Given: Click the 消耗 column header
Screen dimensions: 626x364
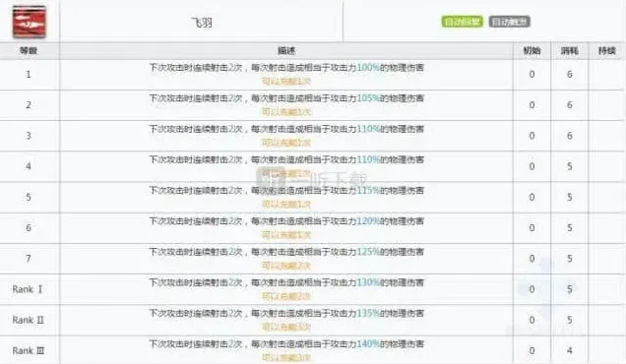Looking at the screenshot, I should [569, 51].
